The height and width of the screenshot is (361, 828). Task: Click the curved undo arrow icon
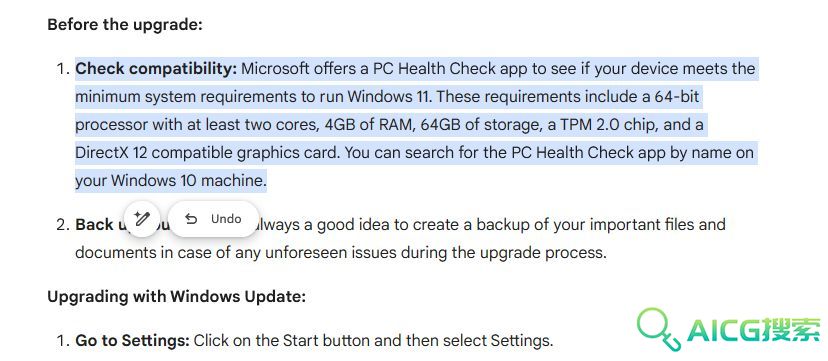click(191, 219)
